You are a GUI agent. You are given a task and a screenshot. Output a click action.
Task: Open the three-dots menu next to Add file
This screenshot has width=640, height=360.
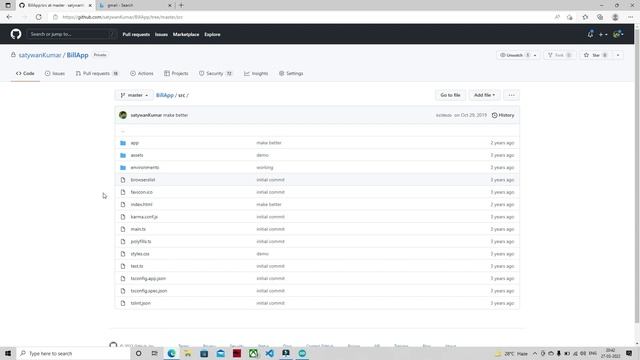click(x=511, y=95)
